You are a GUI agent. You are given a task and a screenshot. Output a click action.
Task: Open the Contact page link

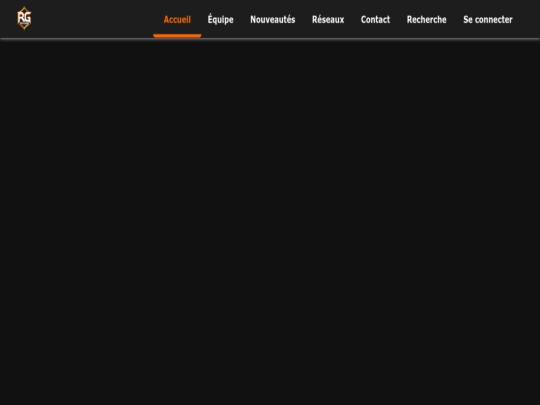pos(375,20)
